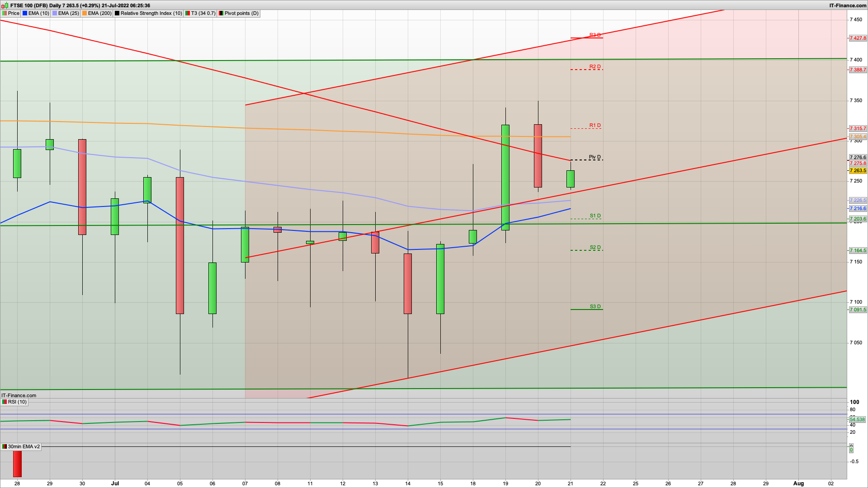
Task: Click the large red candle on 05 July
Action: pyautogui.click(x=180, y=245)
